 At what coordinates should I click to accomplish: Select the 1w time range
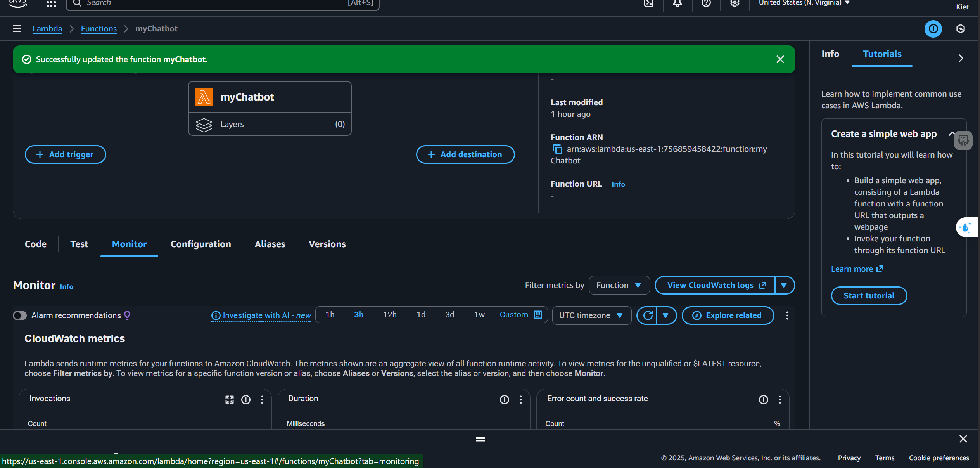pyautogui.click(x=479, y=315)
